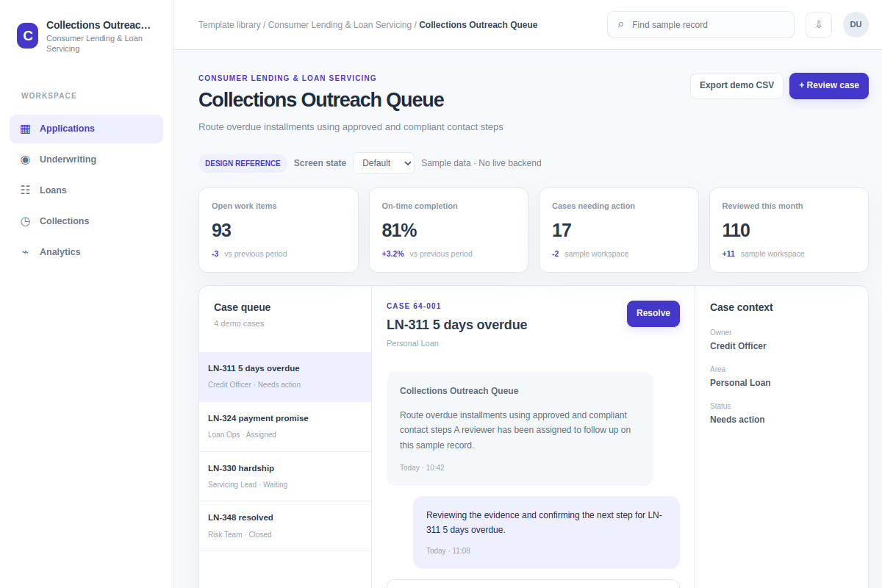The width and height of the screenshot is (882, 588).
Task: Resolve case LN-311
Action: point(653,313)
